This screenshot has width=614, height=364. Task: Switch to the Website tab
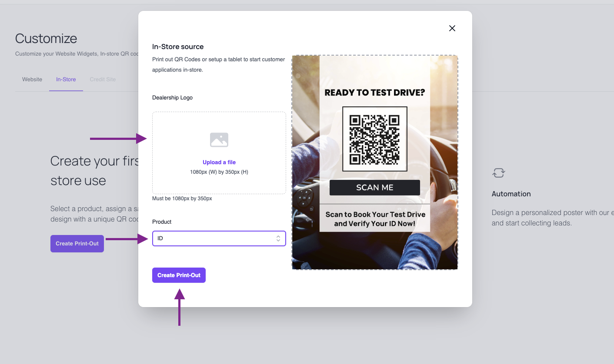pyautogui.click(x=32, y=79)
